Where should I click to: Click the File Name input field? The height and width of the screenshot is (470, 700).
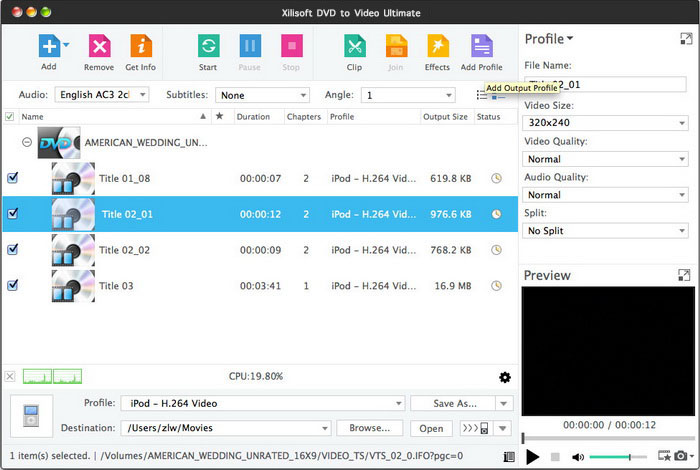605,84
